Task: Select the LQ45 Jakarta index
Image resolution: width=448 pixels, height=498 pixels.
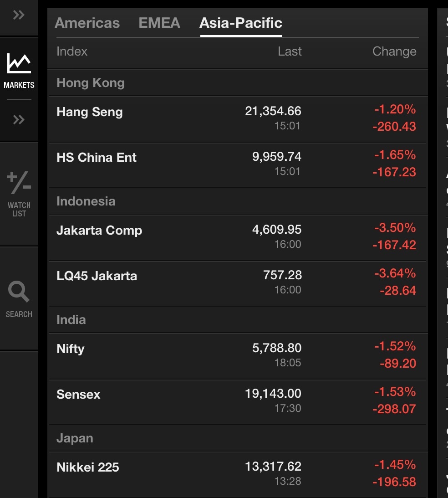Action: click(97, 276)
